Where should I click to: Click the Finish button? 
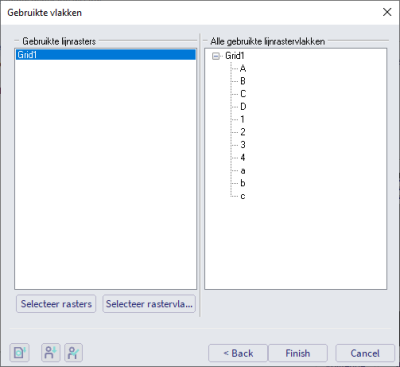tap(298, 353)
